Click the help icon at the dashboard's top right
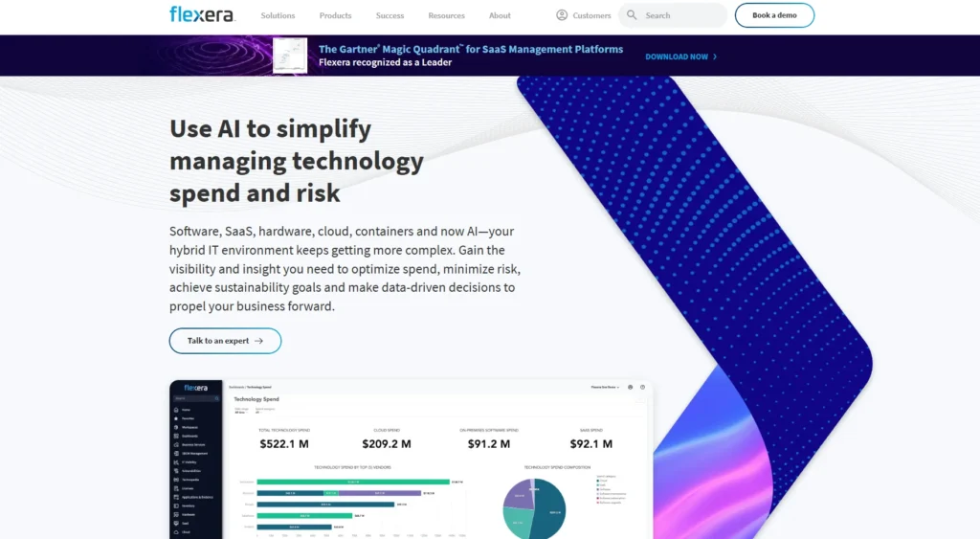Image resolution: width=980 pixels, height=539 pixels. pyautogui.click(x=643, y=387)
